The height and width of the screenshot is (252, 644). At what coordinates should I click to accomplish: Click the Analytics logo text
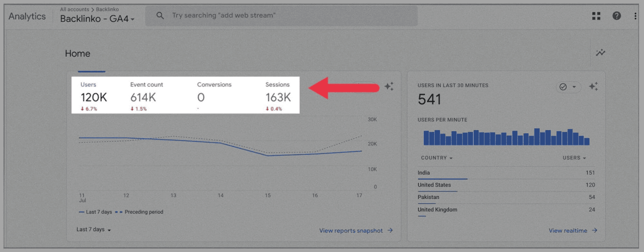[27, 16]
